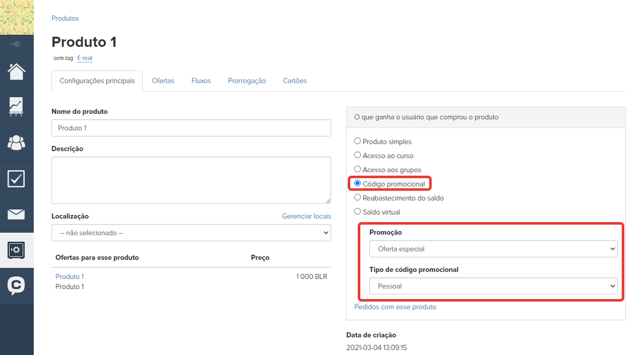Click the megaphone notifications icon in sidebar
This screenshot has width=644, height=355.
point(16,44)
